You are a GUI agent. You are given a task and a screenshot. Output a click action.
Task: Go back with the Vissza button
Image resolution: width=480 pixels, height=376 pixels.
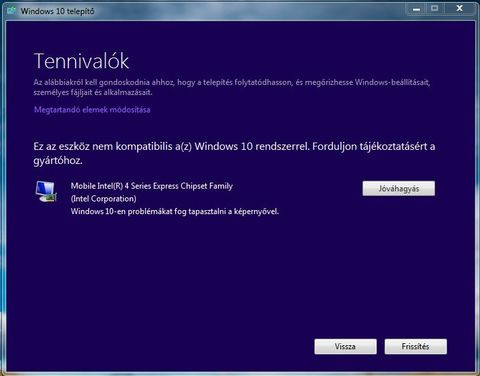345,347
